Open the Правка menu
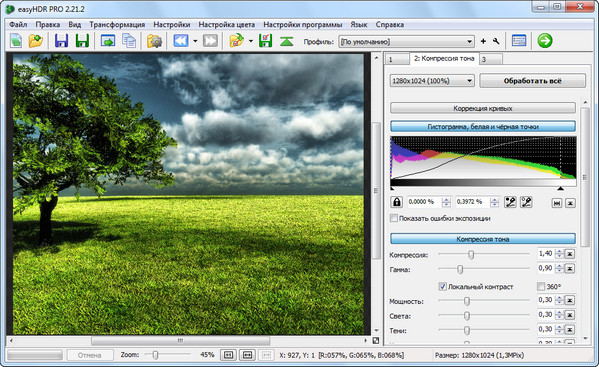The image size is (599, 367). coord(48,24)
